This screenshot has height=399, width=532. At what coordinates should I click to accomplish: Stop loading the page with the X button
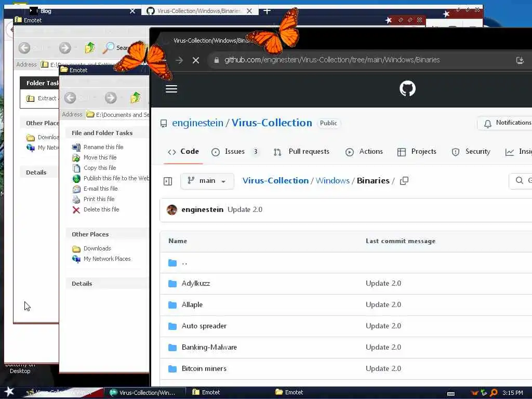196,60
